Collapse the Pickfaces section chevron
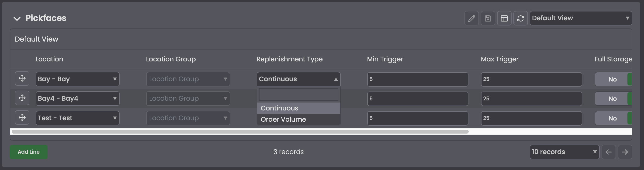Image resolution: width=644 pixels, height=170 pixels. point(17,18)
